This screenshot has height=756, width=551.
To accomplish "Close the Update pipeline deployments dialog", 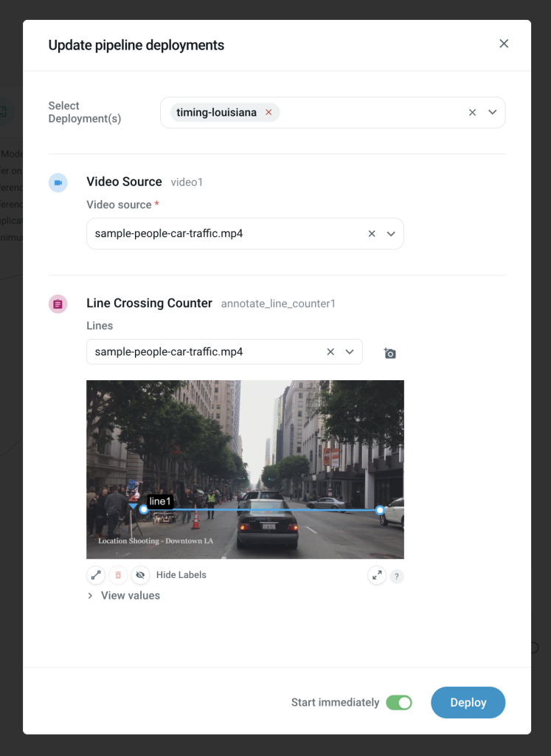I will coord(504,44).
